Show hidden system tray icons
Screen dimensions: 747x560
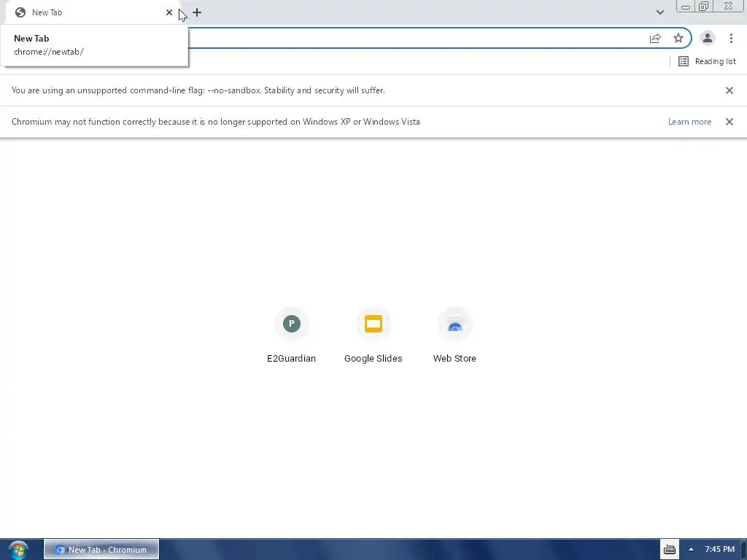(691, 550)
